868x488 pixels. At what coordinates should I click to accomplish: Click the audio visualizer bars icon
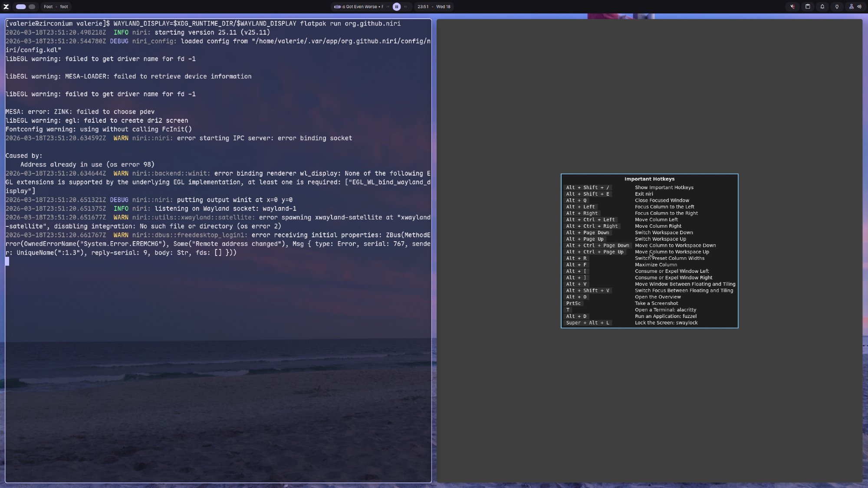coord(337,7)
